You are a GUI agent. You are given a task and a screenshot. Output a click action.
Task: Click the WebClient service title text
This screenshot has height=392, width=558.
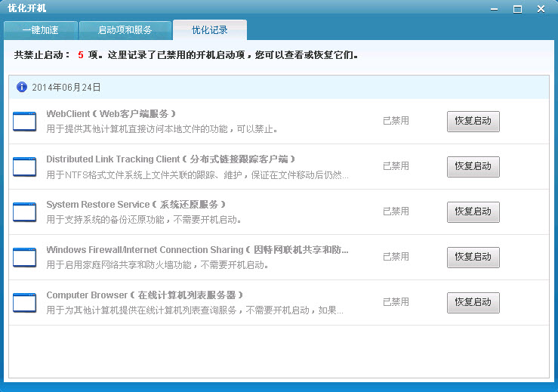tap(111, 114)
